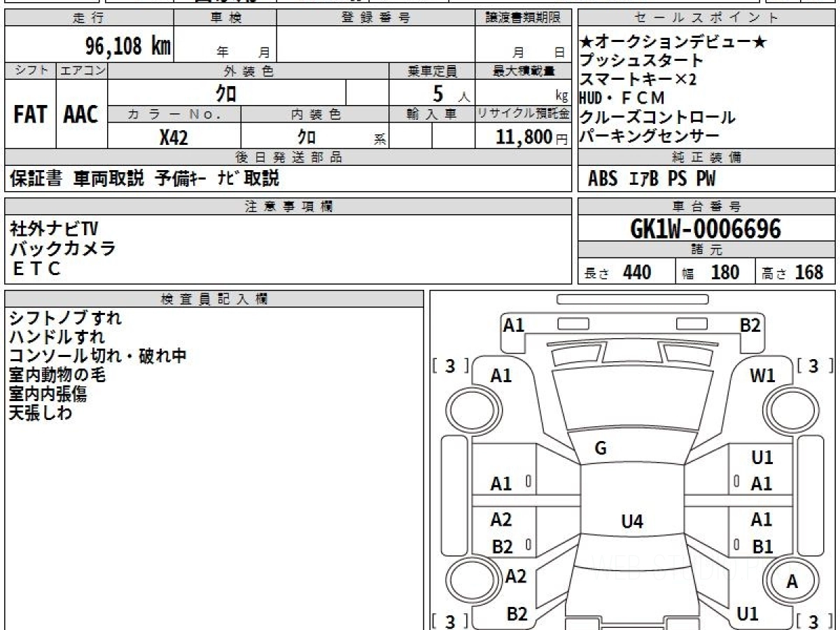Select the 保証書 車両取説 予備キー ナビ取説 line
Image resolution: width=840 pixels, height=630 pixels.
point(144,179)
